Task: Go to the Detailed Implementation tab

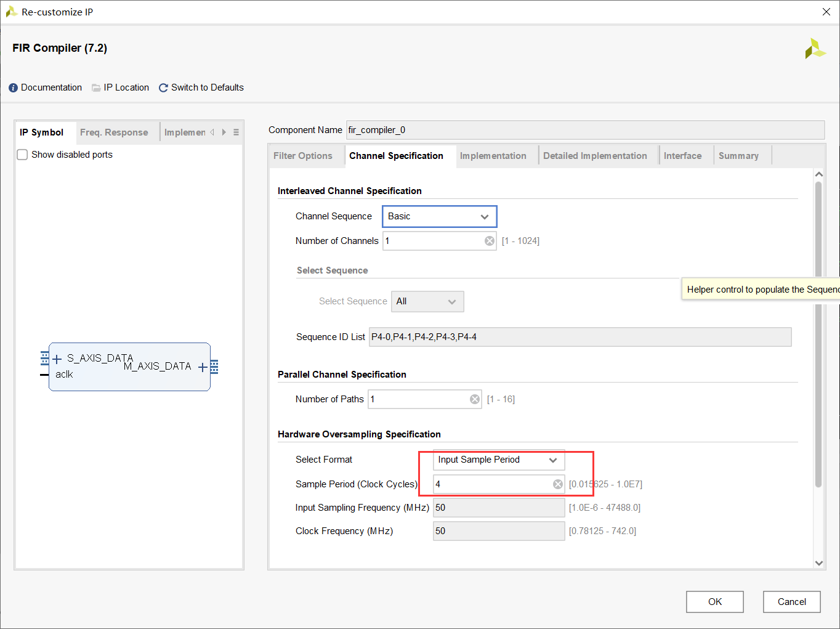Action: (x=594, y=156)
